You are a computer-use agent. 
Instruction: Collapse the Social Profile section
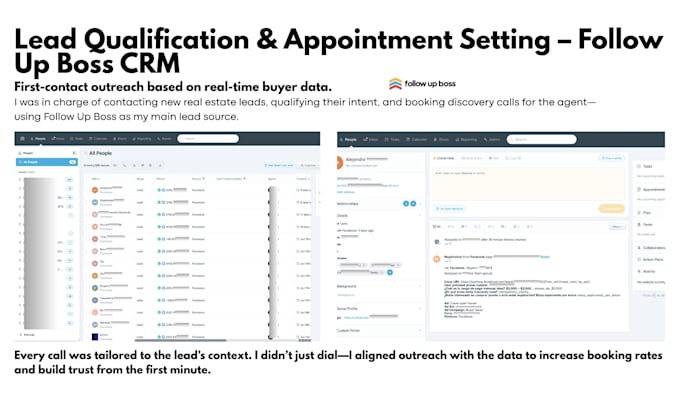tap(419, 309)
